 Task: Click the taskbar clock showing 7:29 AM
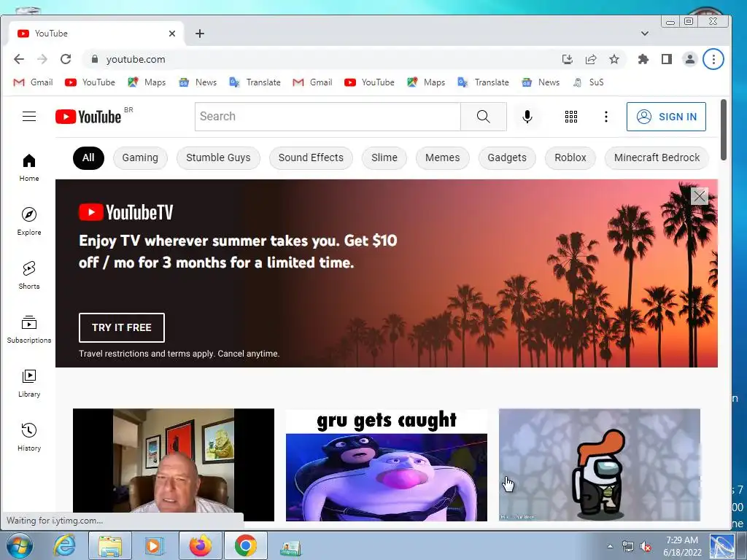point(682,546)
